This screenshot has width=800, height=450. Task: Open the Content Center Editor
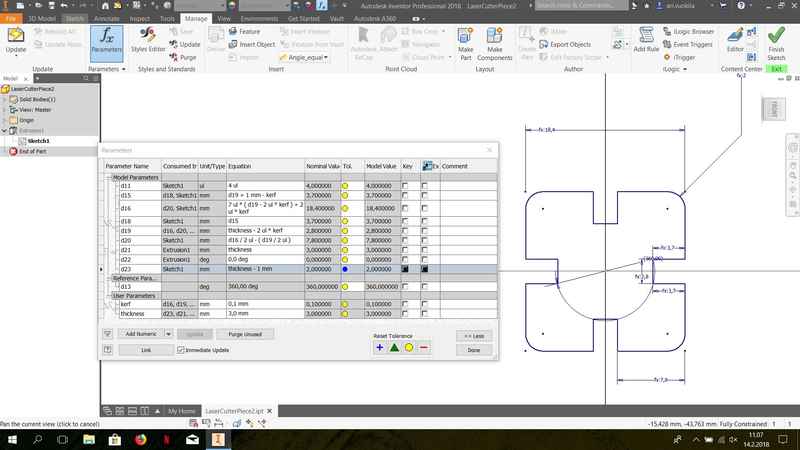[x=735, y=40]
